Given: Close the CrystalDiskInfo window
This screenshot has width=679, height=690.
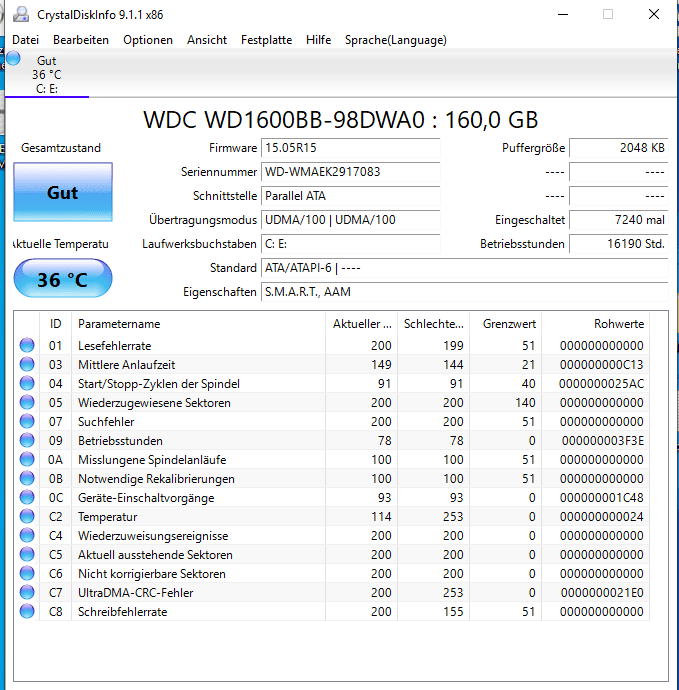Looking at the screenshot, I should (654, 15).
